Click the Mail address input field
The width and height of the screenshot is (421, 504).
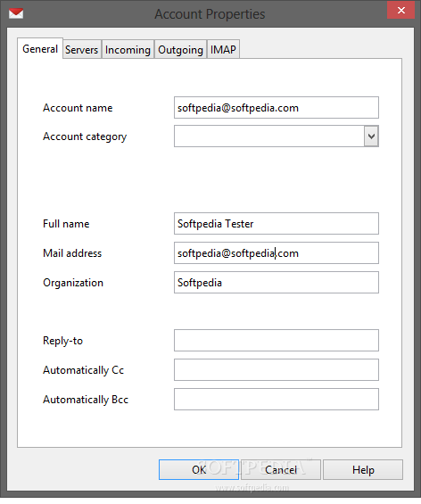point(277,253)
